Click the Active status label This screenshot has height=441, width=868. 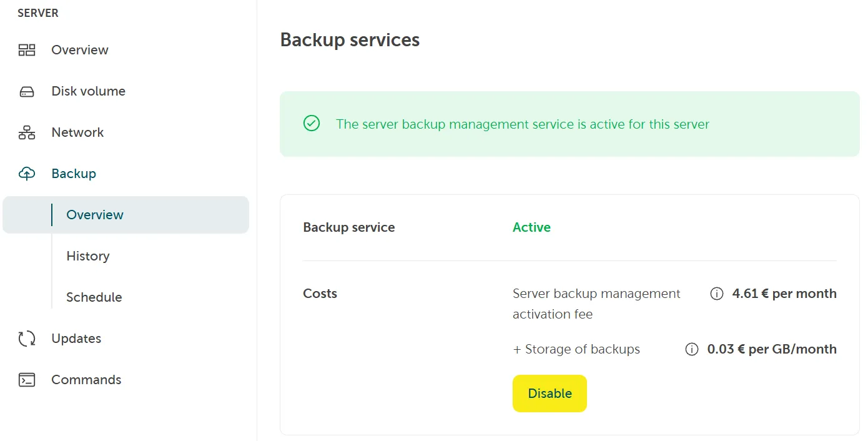[x=531, y=227]
